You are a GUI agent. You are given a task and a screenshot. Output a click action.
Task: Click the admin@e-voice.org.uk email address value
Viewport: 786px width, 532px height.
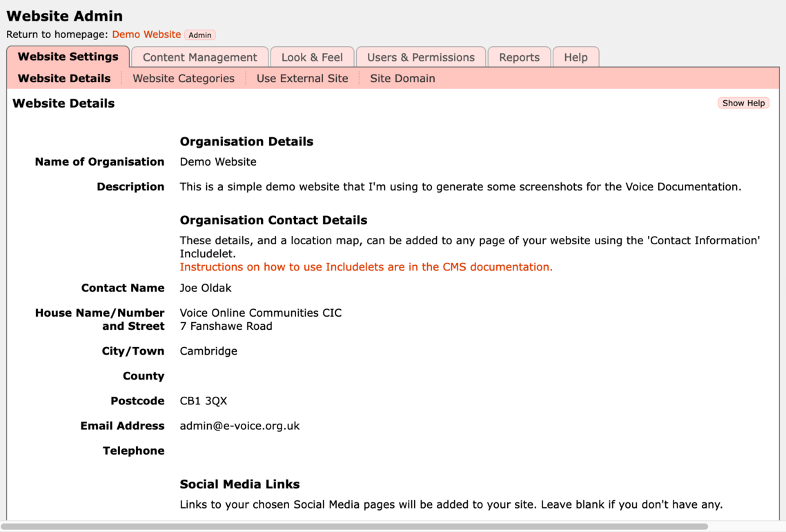(x=239, y=426)
